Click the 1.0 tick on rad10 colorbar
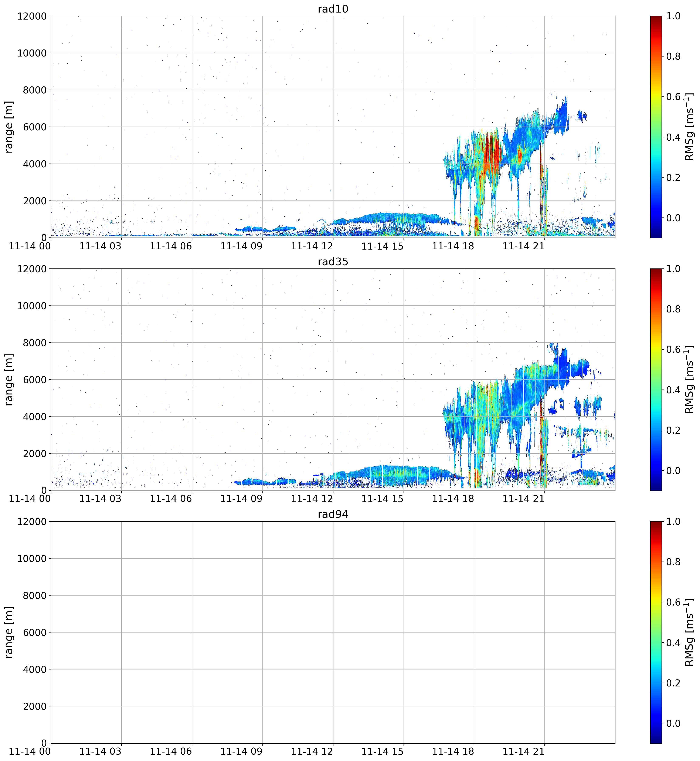 [673, 16]
